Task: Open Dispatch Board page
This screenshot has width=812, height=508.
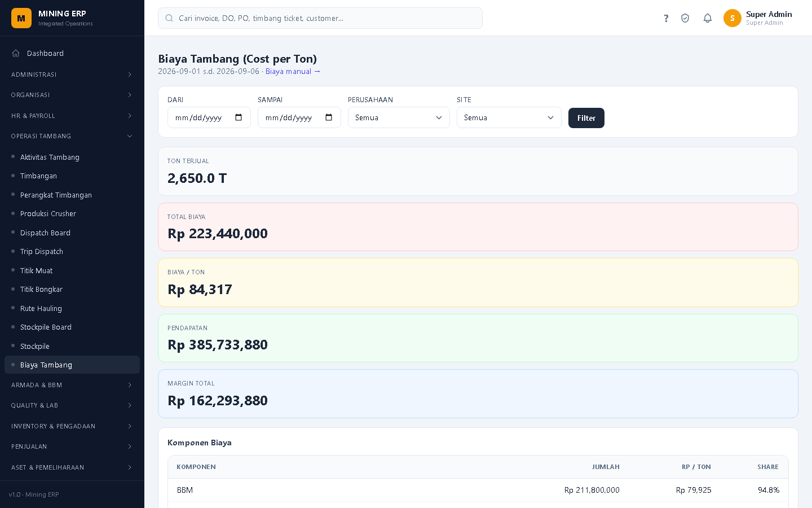Action: click(72, 233)
